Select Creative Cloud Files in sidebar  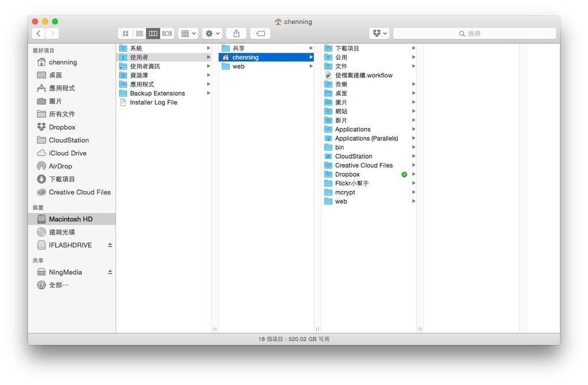[79, 192]
